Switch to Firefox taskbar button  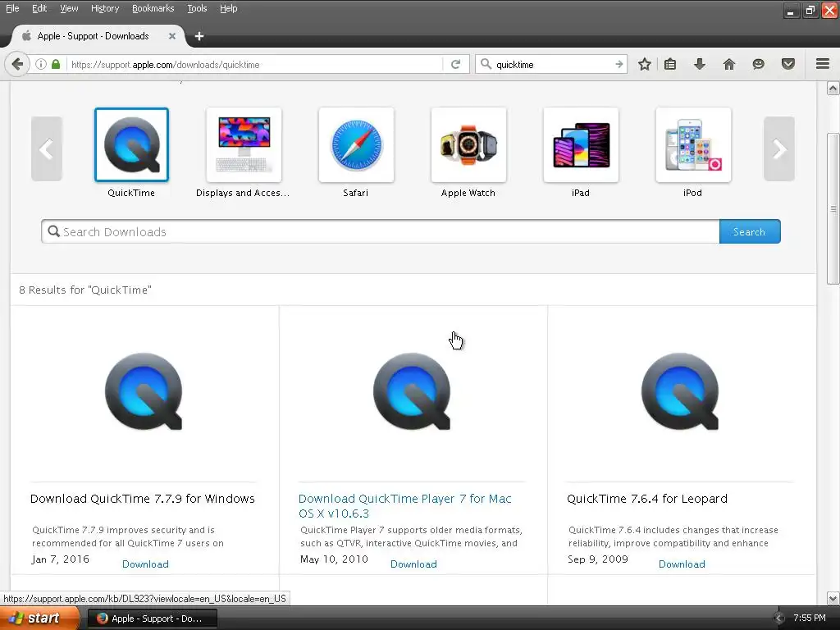coord(152,619)
